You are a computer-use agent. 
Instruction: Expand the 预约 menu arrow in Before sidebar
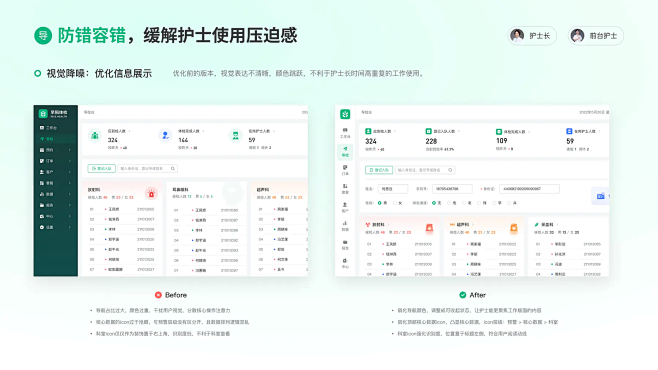(70, 150)
